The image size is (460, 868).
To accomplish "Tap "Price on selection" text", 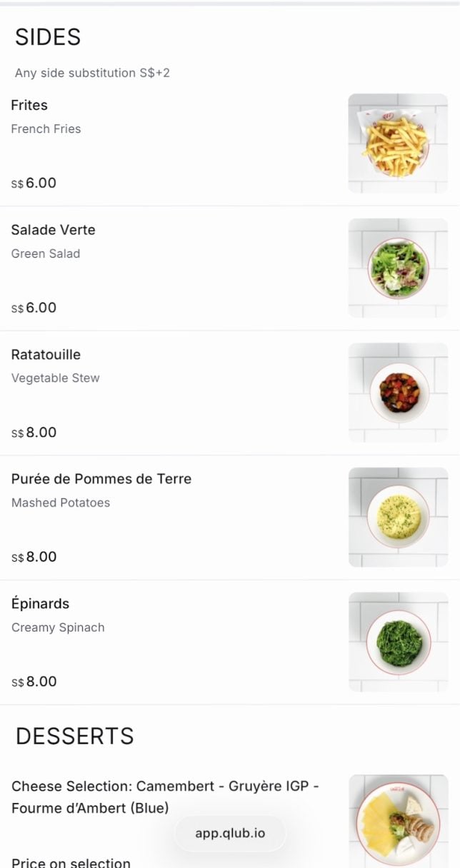I will tap(71, 863).
